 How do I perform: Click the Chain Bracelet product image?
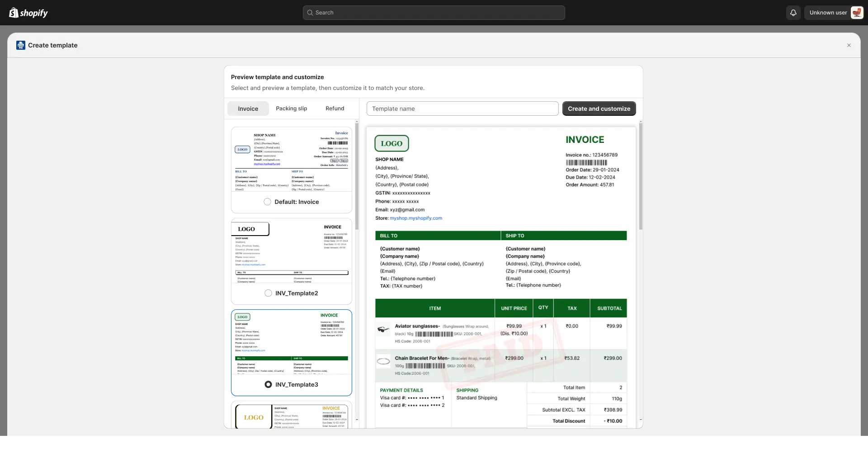pyautogui.click(x=383, y=361)
